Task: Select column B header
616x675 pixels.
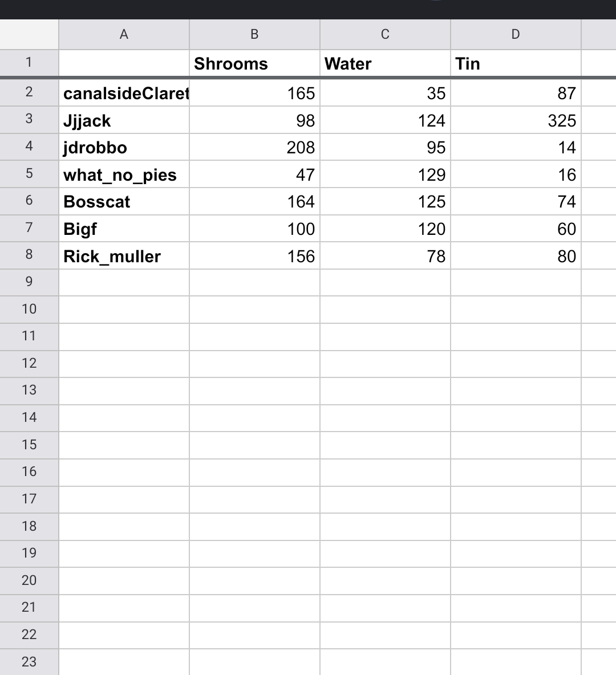Action: 254,34
